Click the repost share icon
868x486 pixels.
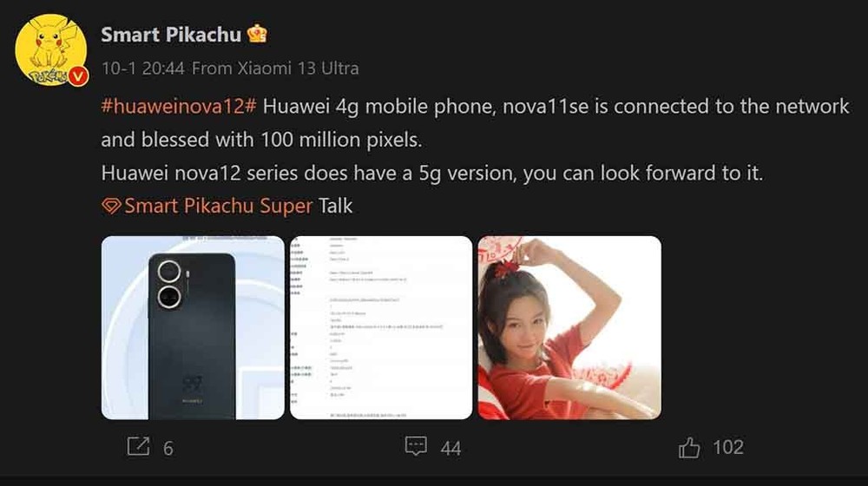click(x=138, y=446)
